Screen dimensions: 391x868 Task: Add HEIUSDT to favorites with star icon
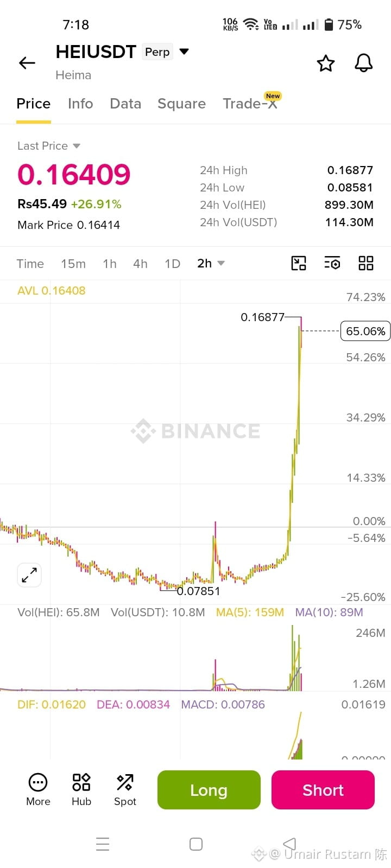pos(326,63)
